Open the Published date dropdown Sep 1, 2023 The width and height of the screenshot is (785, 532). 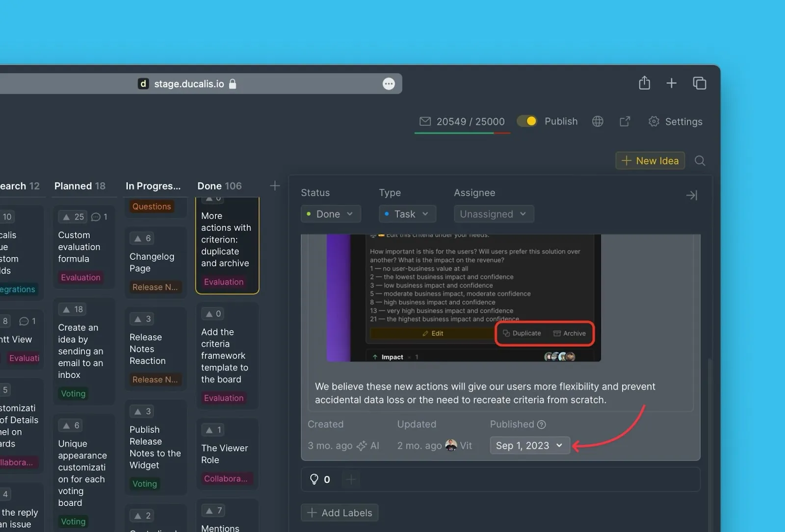tap(529, 445)
